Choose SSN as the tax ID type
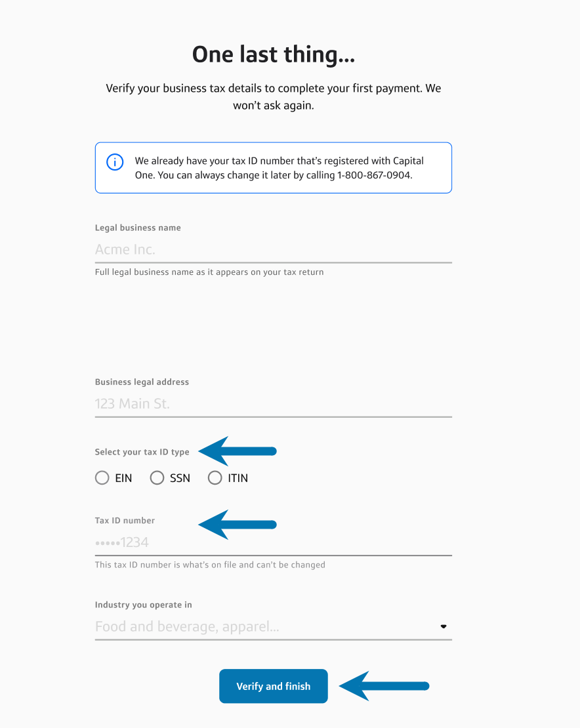Image resolution: width=580 pixels, height=728 pixels. (x=157, y=478)
